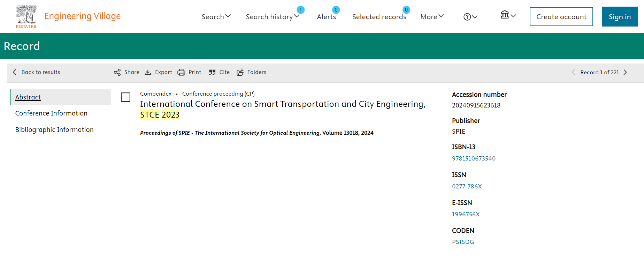Click the Folders icon
Image resolution: width=644 pixels, height=261 pixels.
(x=240, y=72)
